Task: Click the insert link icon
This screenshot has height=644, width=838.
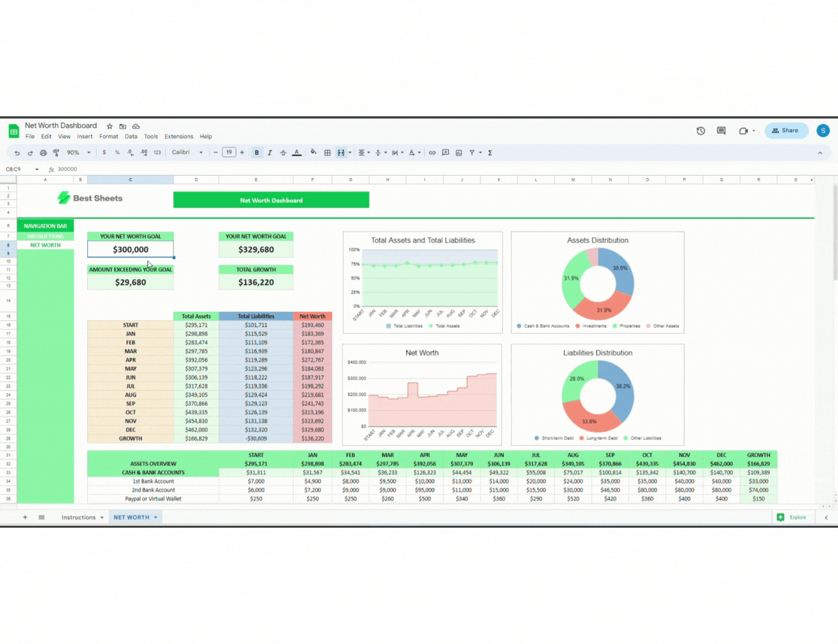Action: point(432,153)
